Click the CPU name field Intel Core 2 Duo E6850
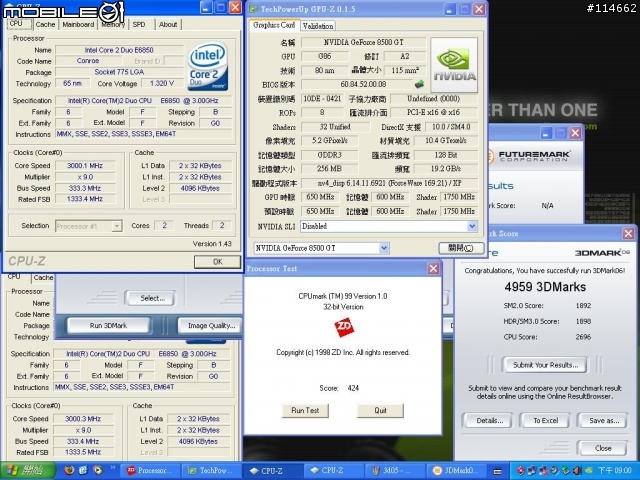 (x=119, y=50)
